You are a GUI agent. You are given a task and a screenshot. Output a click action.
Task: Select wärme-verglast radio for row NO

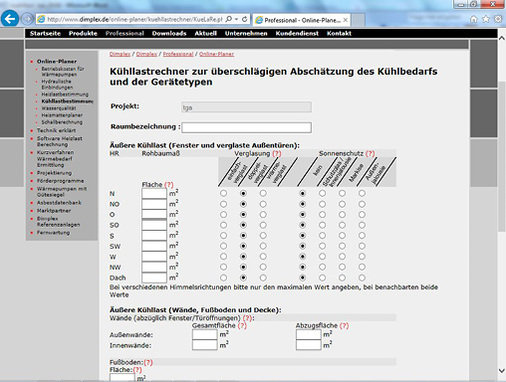click(263, 204)
